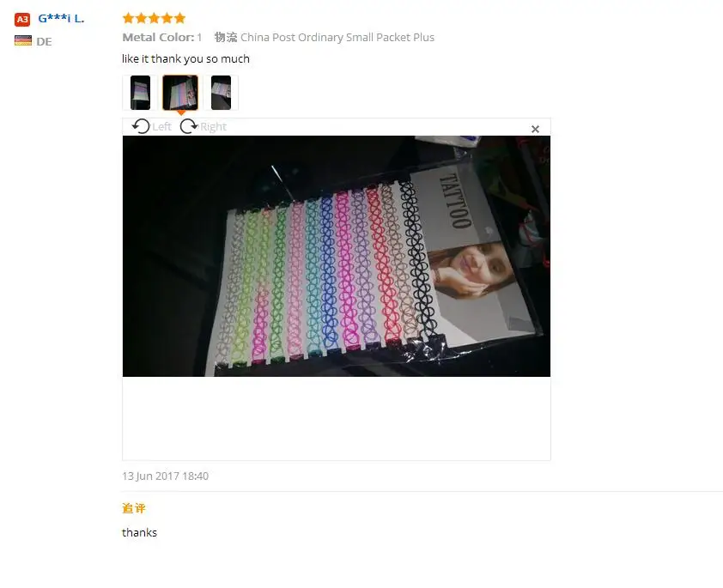Click the rotate Left arrow icon

(x=141, y=126)
